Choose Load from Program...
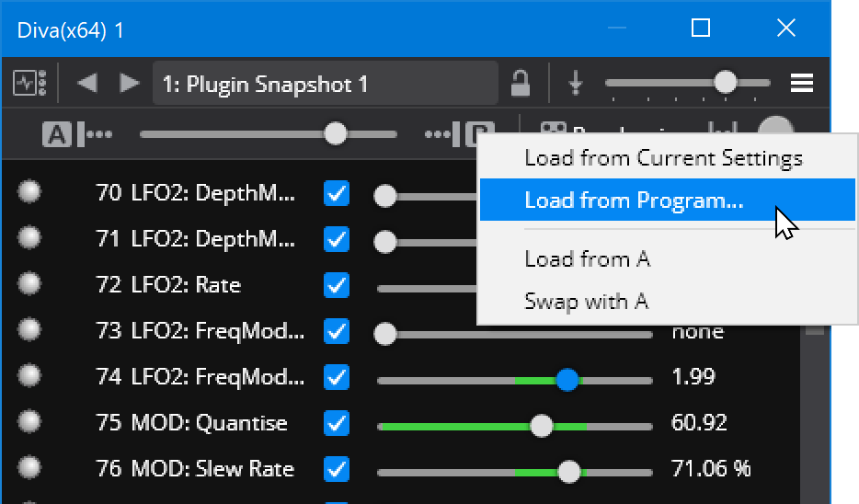The width and height of the screenshot is (859, 504). (x=668, y=200)
